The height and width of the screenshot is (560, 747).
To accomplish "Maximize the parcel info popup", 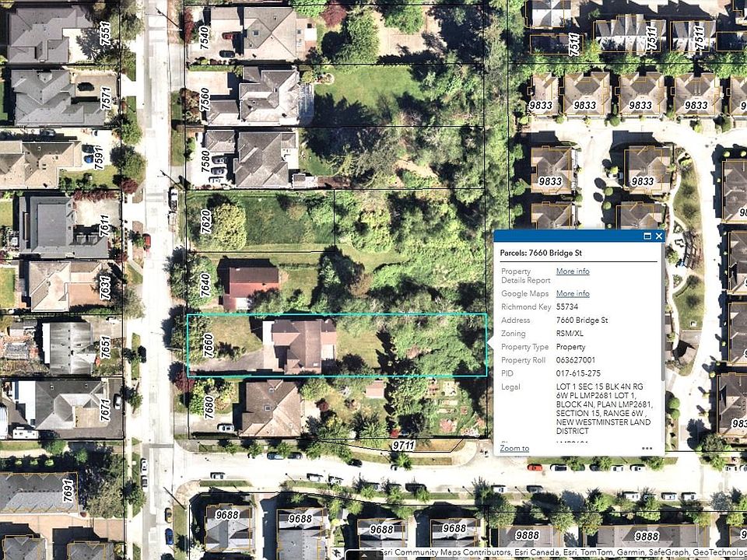I will coord(647,236).
